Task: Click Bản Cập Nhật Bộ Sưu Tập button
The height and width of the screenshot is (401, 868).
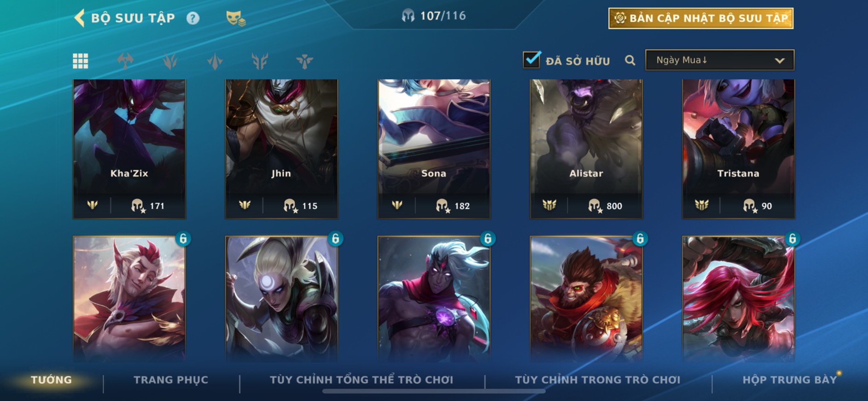Action: point(701,18)
